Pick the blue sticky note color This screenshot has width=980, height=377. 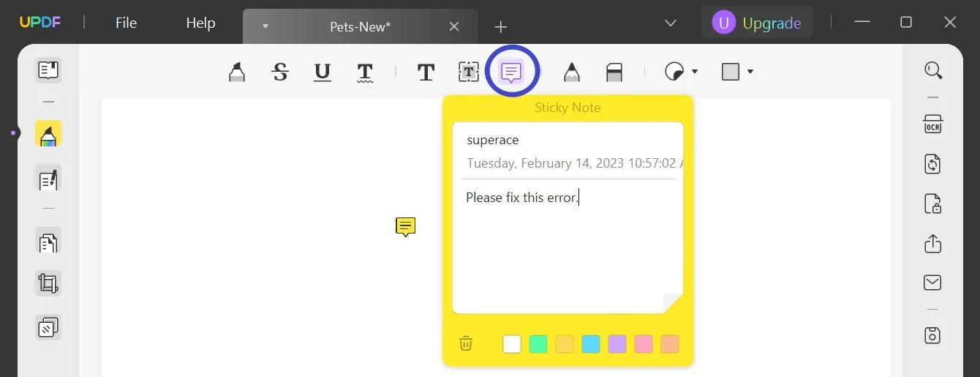[591, 344]
